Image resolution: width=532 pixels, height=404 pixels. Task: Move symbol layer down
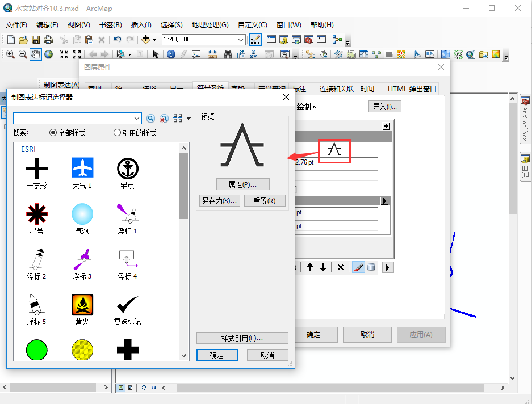[x=323, y=267]
